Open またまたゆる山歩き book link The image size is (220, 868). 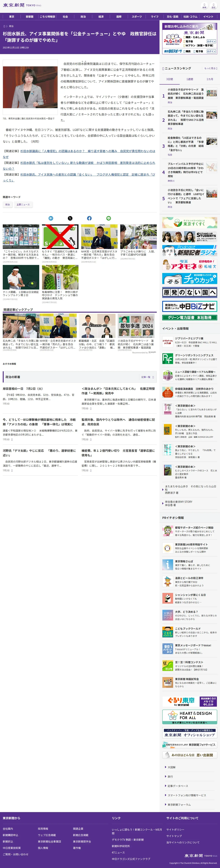(190, 490)
